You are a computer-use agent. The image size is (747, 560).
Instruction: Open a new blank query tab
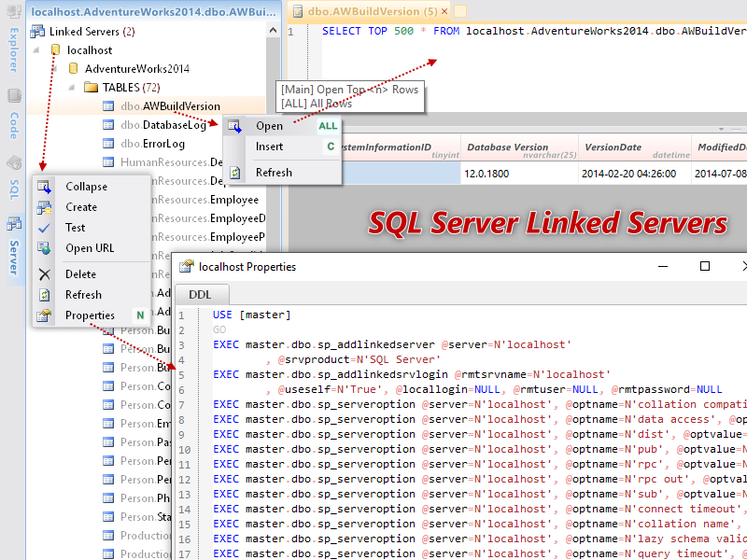(459, 11)
